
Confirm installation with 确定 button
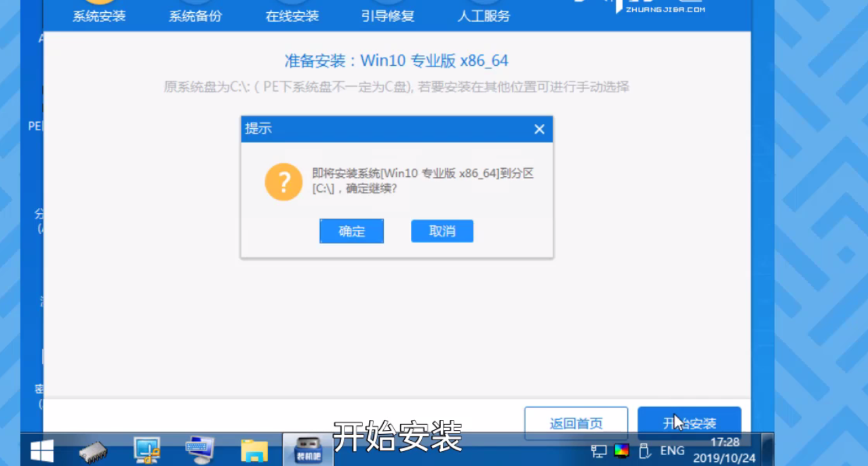click(351, 231)
